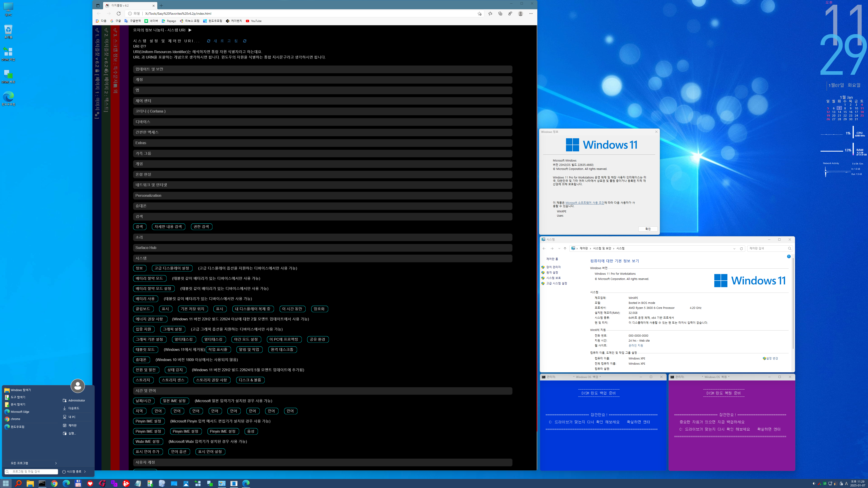Screen dimensions: 868x488
Task: Click the 야간 모드 설정 button
Action: point(246,339)
